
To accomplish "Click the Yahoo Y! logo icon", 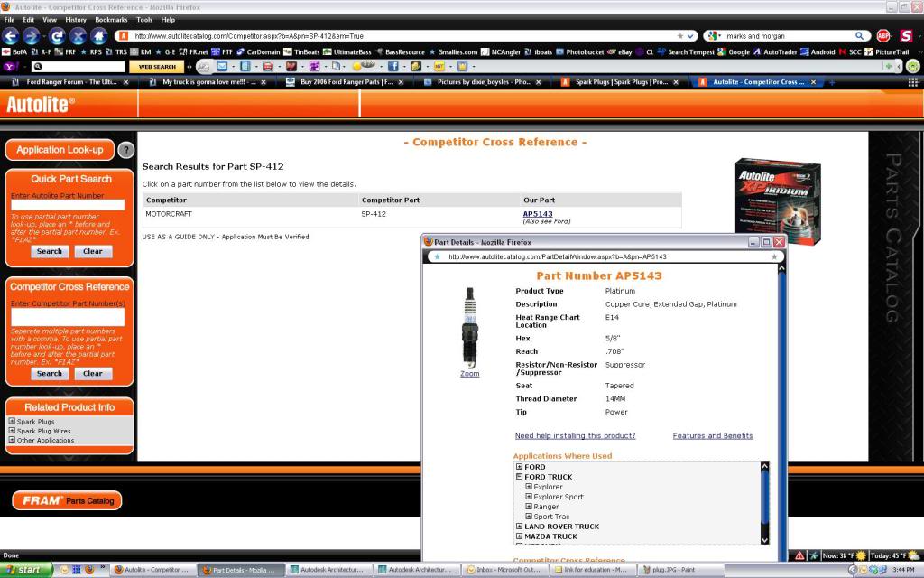I will (10, 67).
